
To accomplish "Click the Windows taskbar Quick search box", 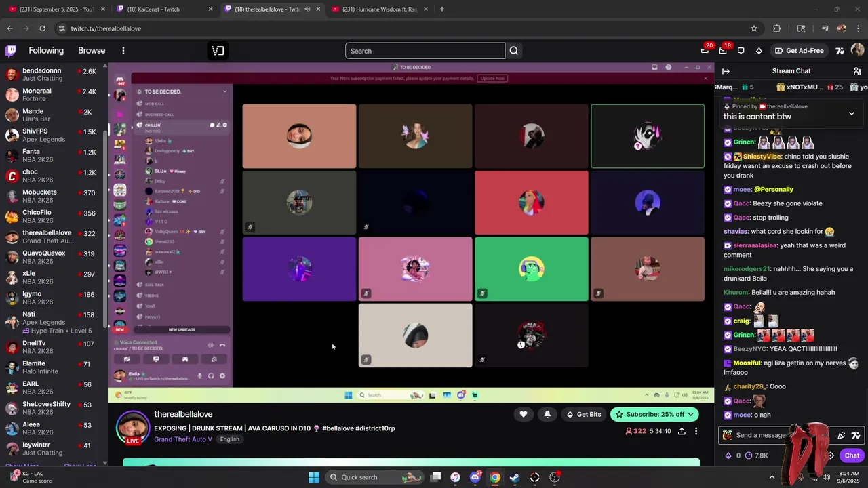I will tap(375, 477).
